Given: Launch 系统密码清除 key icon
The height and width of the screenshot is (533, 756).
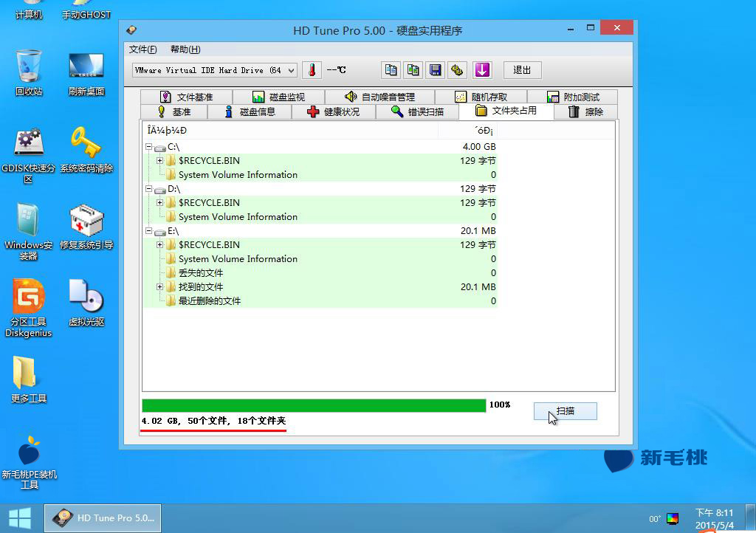Looking at the screenshot, I should [x=86, y=149].
